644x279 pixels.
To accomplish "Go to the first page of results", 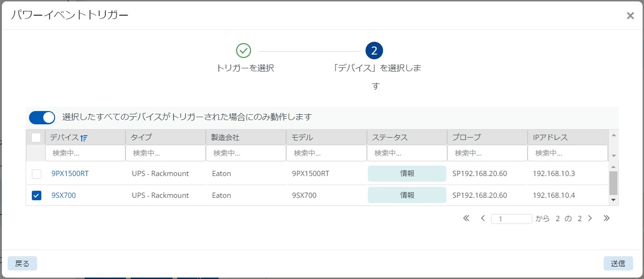I will 466,218.
